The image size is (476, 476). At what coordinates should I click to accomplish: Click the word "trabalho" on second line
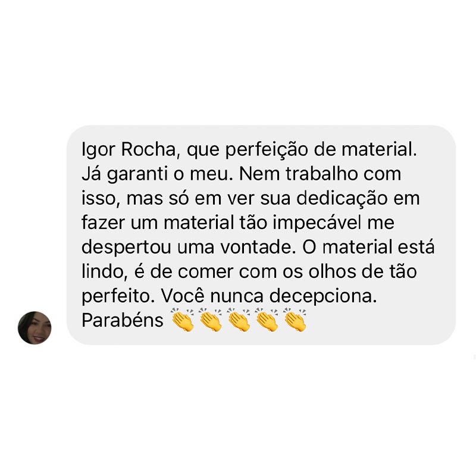tap(321, 174)
